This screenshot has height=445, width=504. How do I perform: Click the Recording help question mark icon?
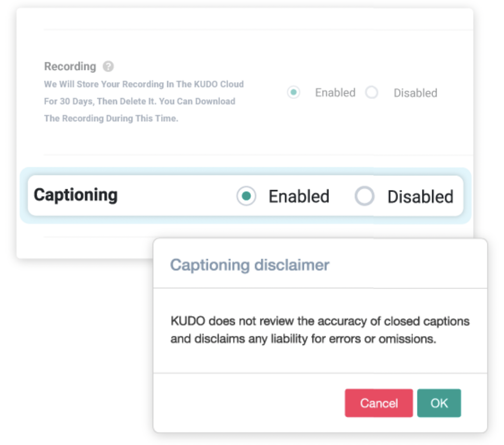(x=108, y=66)
